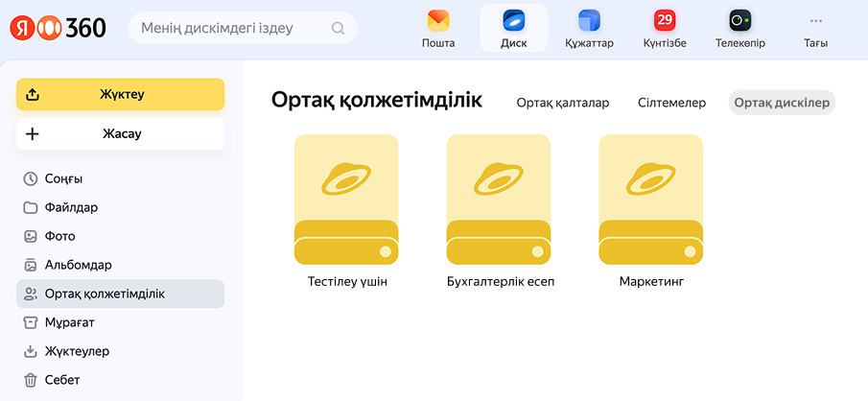Select the Диск app icon

(x=513, y=21)
